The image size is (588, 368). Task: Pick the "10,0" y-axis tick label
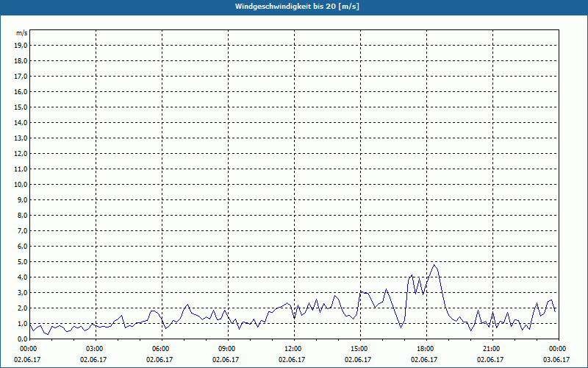[21, 185]
